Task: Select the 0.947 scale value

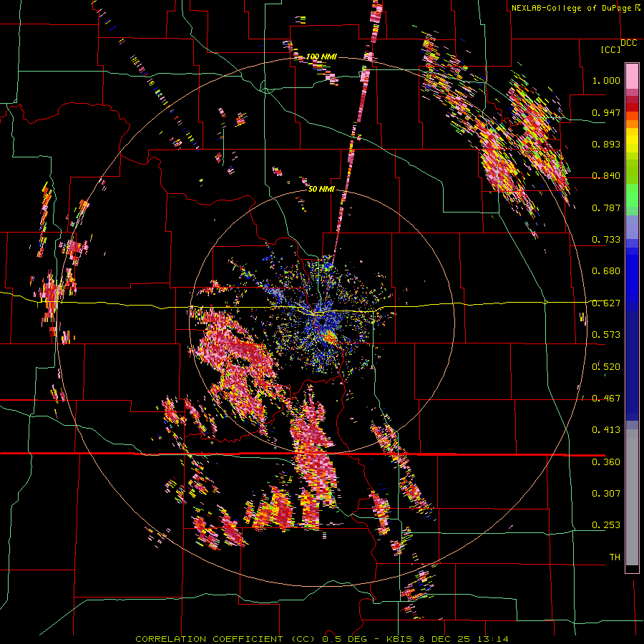Action: [x=606, y=112]
